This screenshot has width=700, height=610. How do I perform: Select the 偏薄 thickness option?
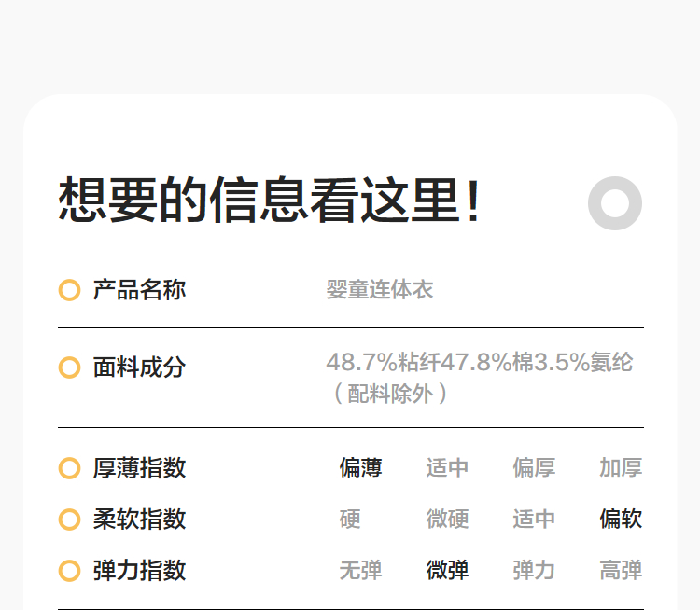coord(360,467)
